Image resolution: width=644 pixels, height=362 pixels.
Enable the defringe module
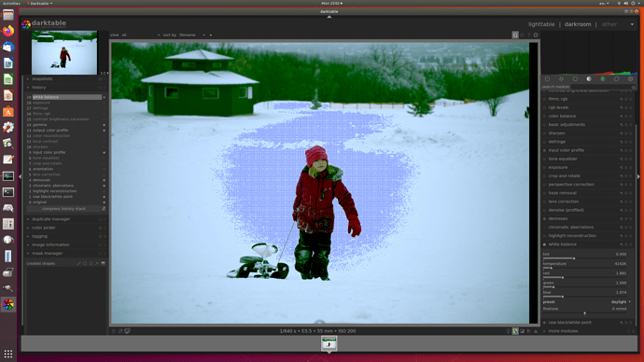coord(545,142)
